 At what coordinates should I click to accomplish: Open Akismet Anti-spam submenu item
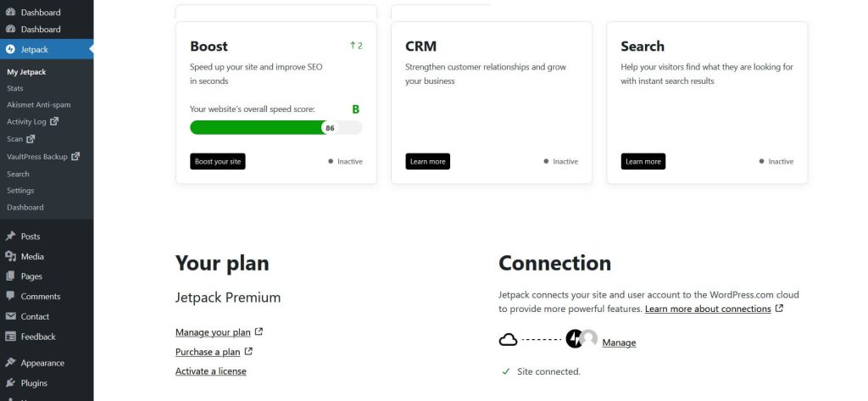point(39,104)
